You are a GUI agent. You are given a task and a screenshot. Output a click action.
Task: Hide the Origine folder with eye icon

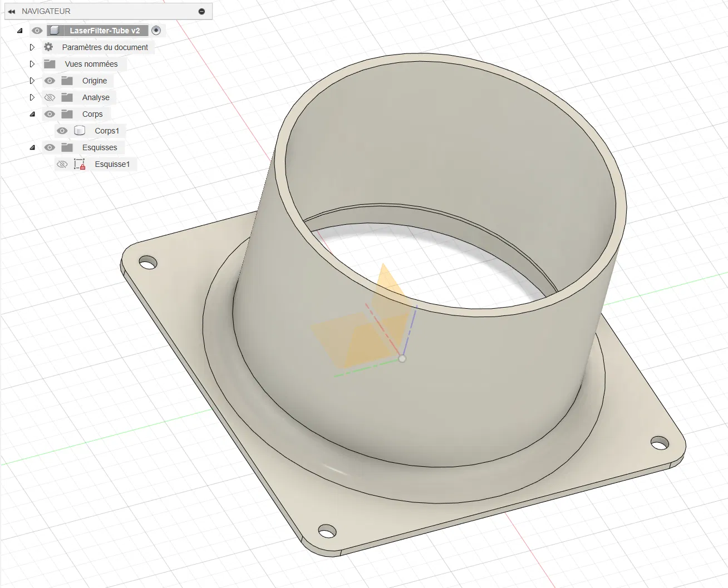point(50,81)
